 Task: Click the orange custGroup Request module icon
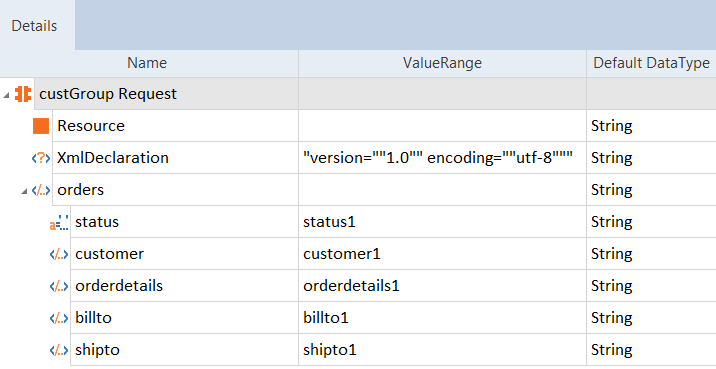(x=22, y=94)
